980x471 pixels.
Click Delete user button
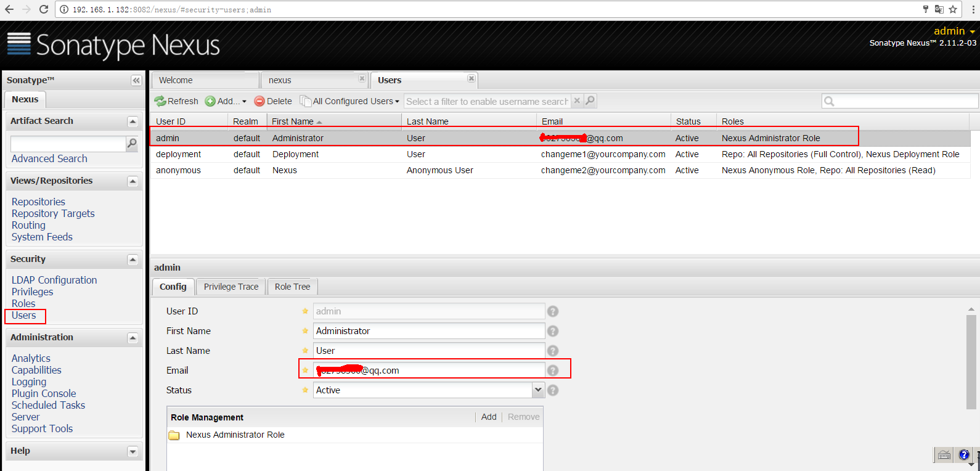(x=273, y=101)
